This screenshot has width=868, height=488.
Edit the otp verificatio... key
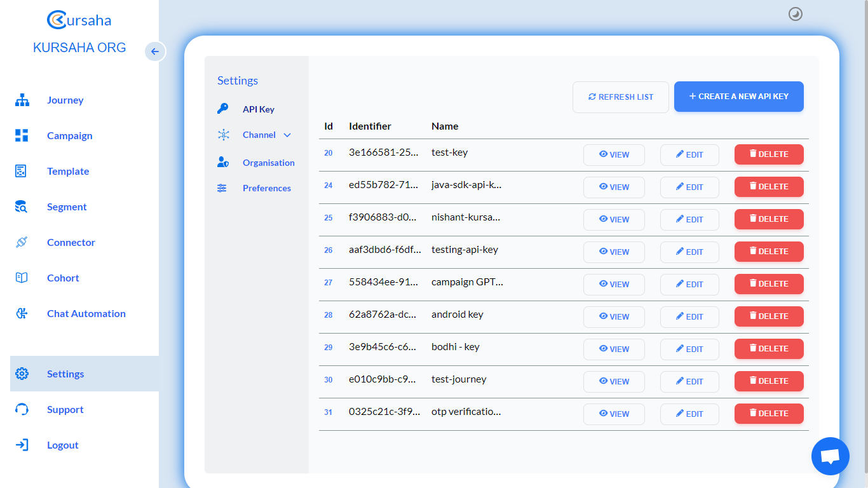(689, 414)
